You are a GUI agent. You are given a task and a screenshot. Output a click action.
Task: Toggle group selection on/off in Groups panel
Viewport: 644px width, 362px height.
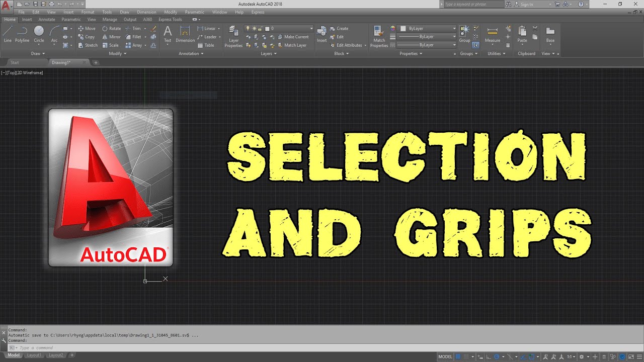point(475,45)
